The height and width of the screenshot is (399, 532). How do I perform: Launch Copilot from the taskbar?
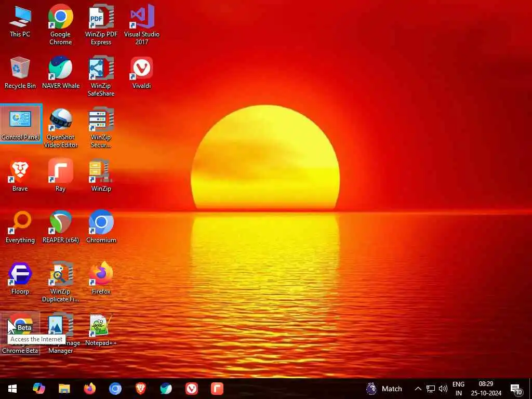click(x=38, y=389)
